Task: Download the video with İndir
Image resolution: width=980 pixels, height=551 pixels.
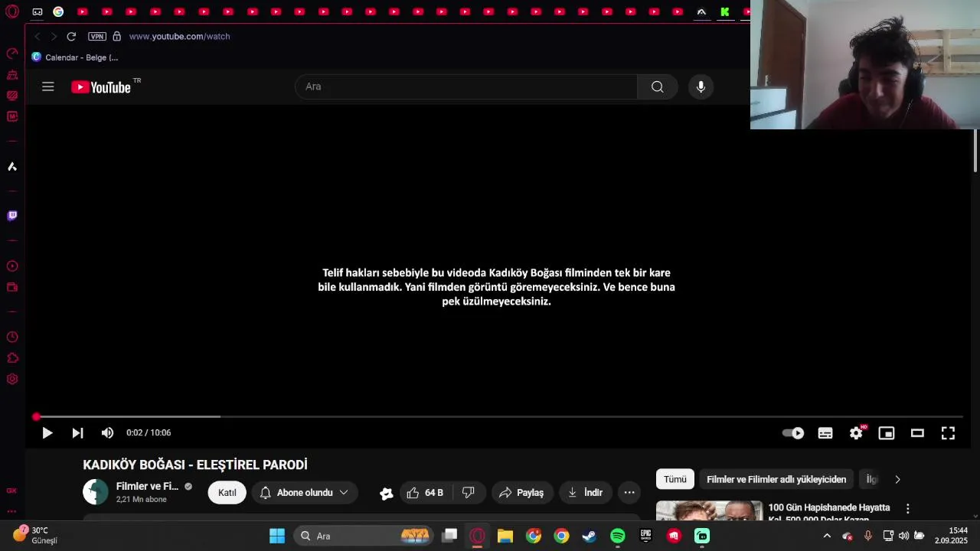Action: (585, 493)
